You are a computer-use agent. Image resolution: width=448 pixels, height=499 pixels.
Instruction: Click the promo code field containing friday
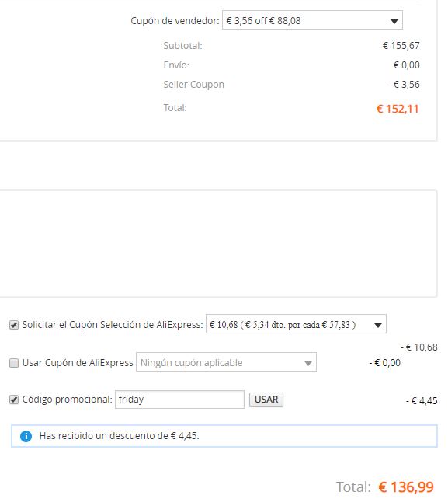[179, 400]
